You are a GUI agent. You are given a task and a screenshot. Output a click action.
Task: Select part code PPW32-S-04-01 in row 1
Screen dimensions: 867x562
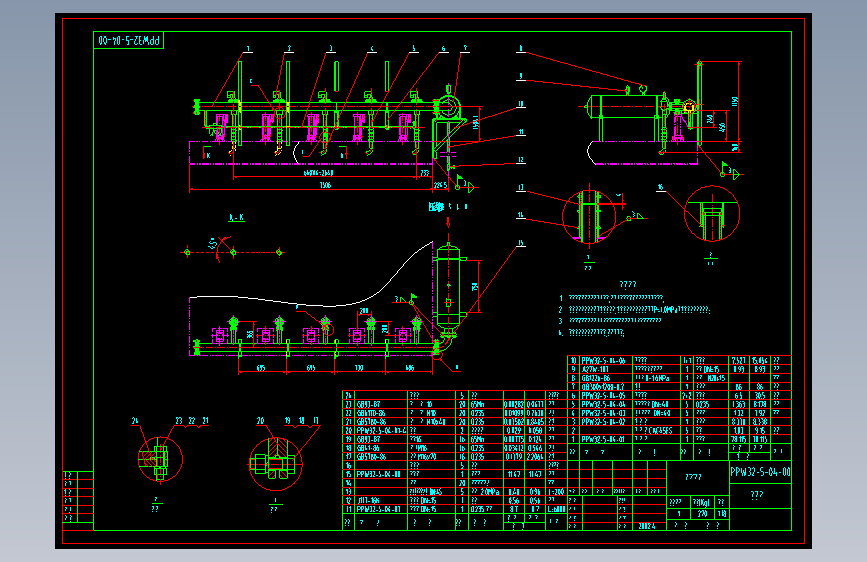(x=603, y=439)
